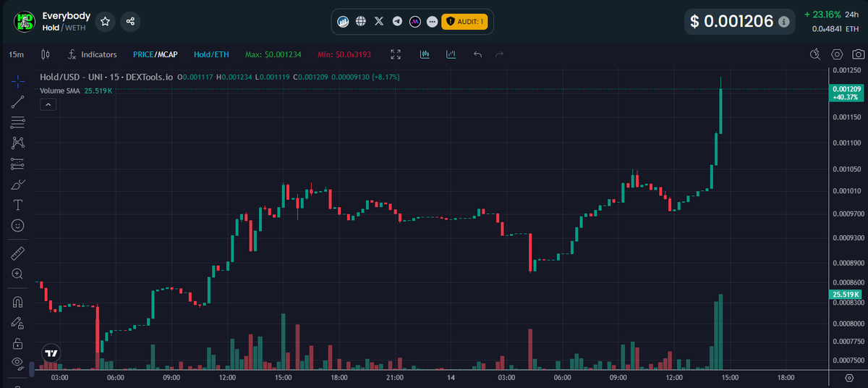The height and width of the screenshot is (388, 868).
Task: Click the 25.519K volume label
Action: tap(846, 295)
